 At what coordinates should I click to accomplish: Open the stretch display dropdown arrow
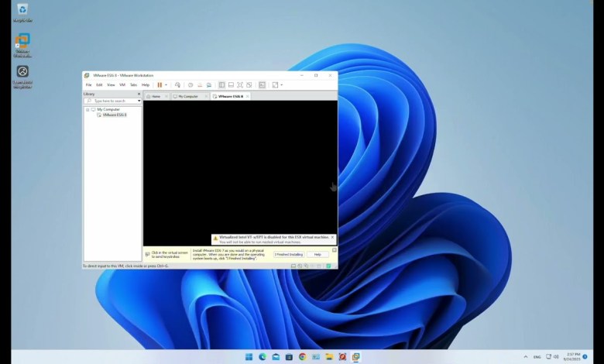(282, 84)
